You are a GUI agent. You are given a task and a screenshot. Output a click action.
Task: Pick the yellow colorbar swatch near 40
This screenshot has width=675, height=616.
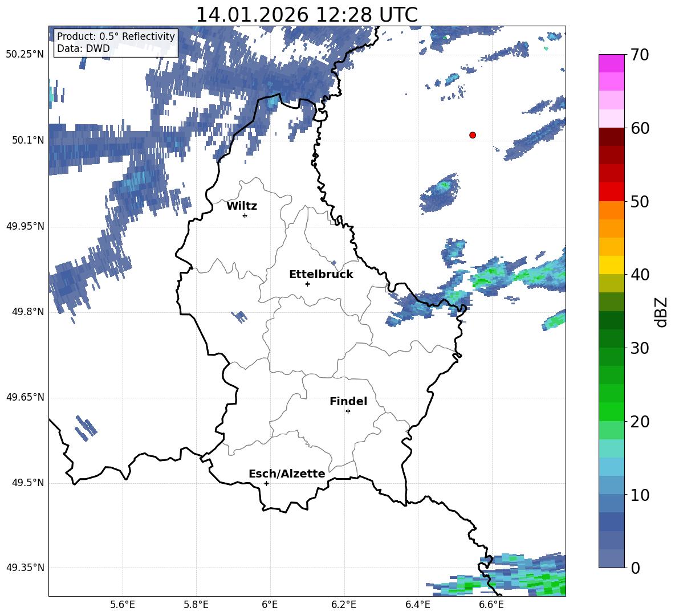[x=611, y=266]
